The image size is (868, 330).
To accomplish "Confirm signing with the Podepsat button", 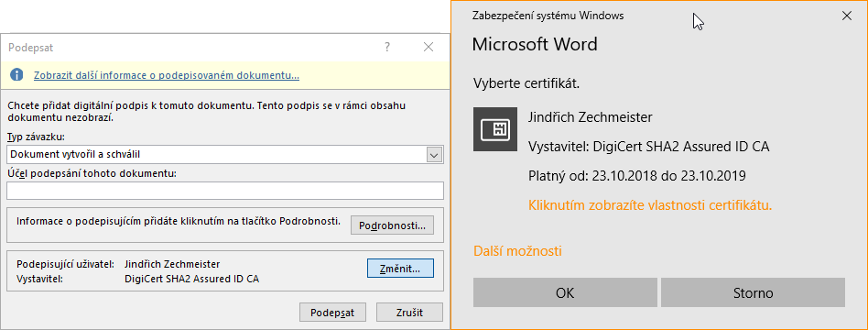I will 332,312.
